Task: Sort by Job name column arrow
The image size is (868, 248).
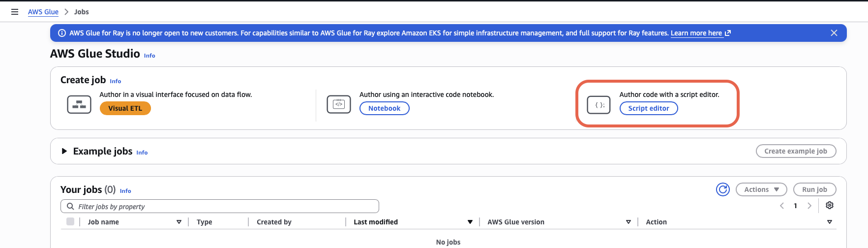Action: [179, 222]
